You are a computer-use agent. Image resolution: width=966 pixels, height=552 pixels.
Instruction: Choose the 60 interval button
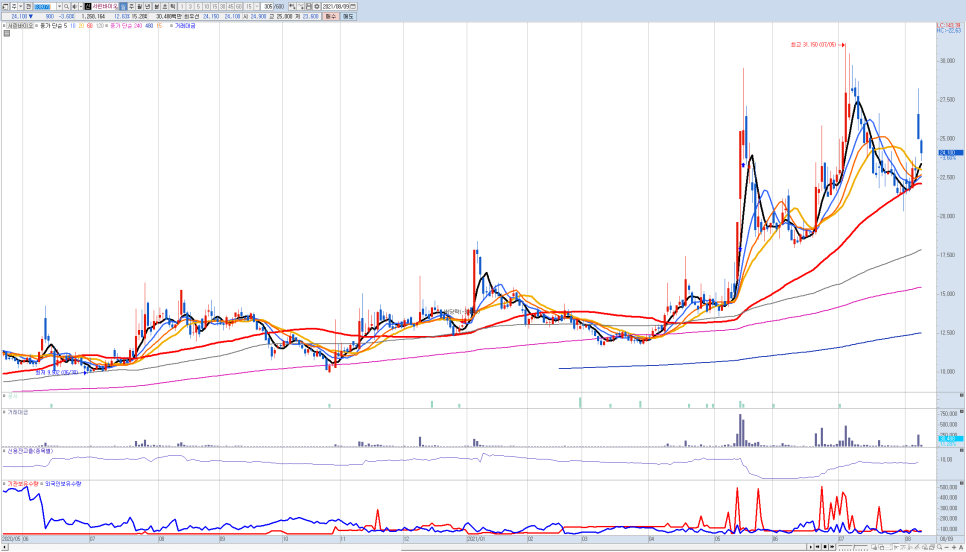[238, 6]
